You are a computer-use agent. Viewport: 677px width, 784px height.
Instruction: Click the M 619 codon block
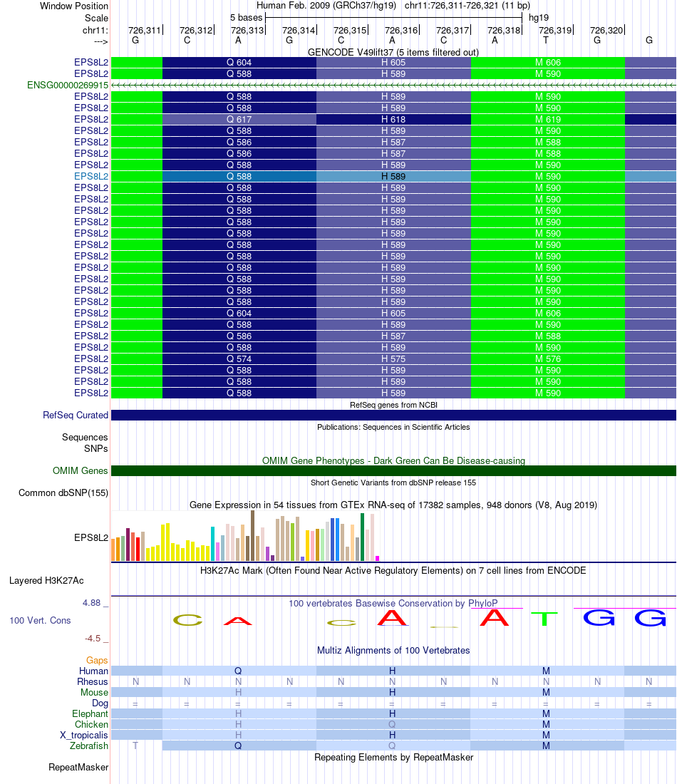(548, 119)
